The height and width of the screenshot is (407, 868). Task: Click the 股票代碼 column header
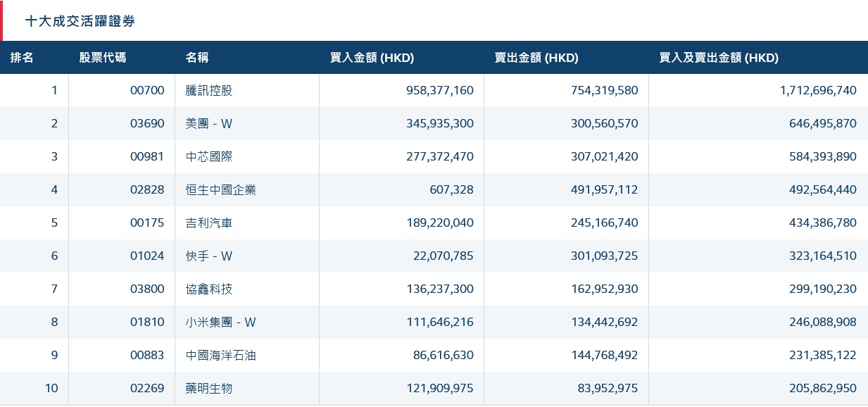point(103,58)
